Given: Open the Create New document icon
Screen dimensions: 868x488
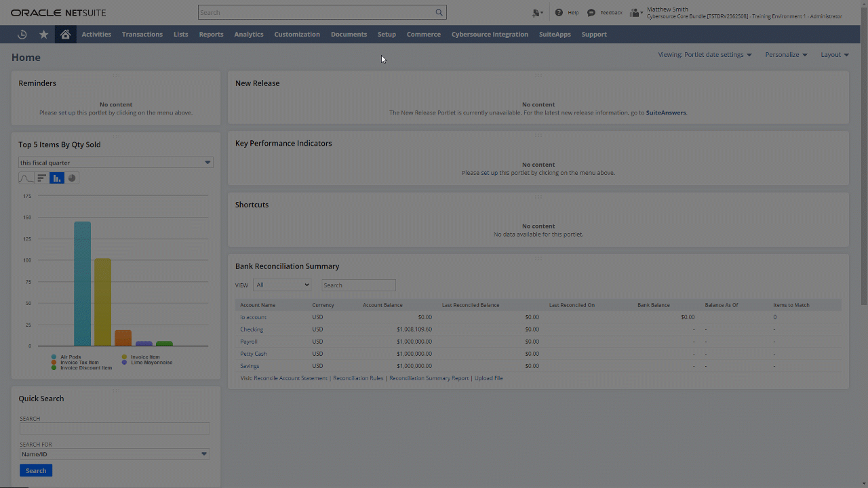Looking at the screenshot, I should point(537,13).
